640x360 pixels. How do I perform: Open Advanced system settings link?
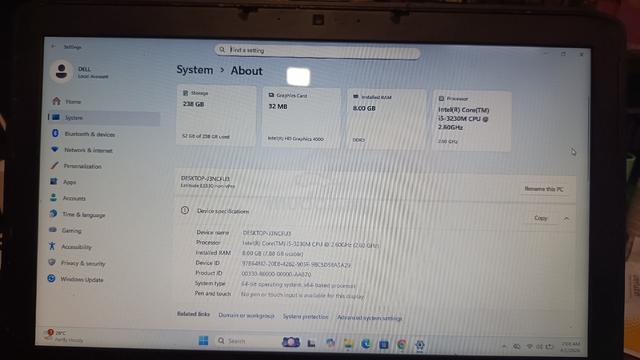(x=370, y=318)
